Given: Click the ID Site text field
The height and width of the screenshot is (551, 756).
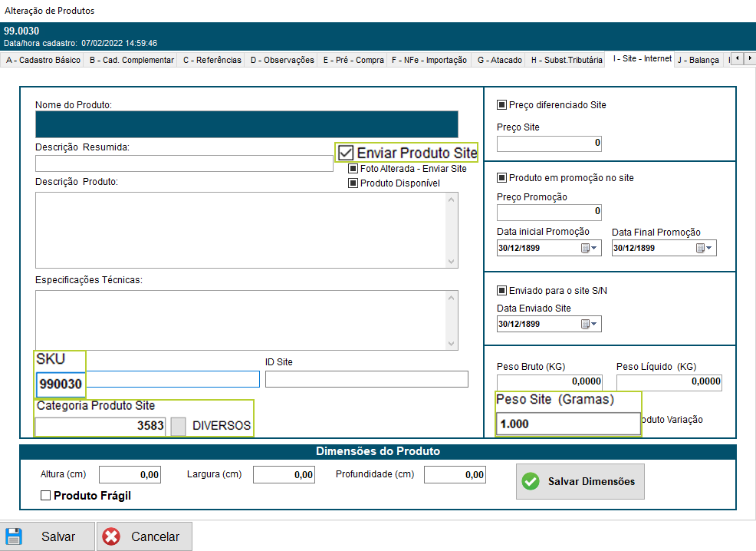Looking at the screenshot, I should 366,379.
